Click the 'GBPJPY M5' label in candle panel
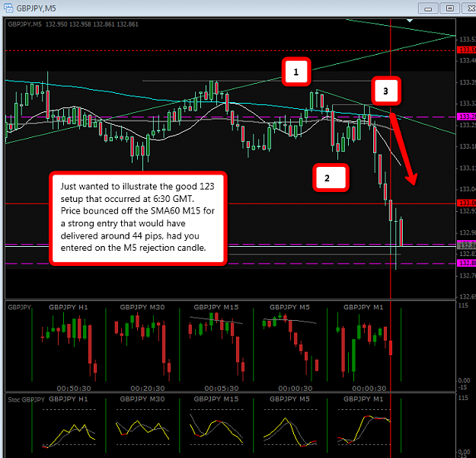This screenshot has height=458, width=476. click(x=289, y=307)
